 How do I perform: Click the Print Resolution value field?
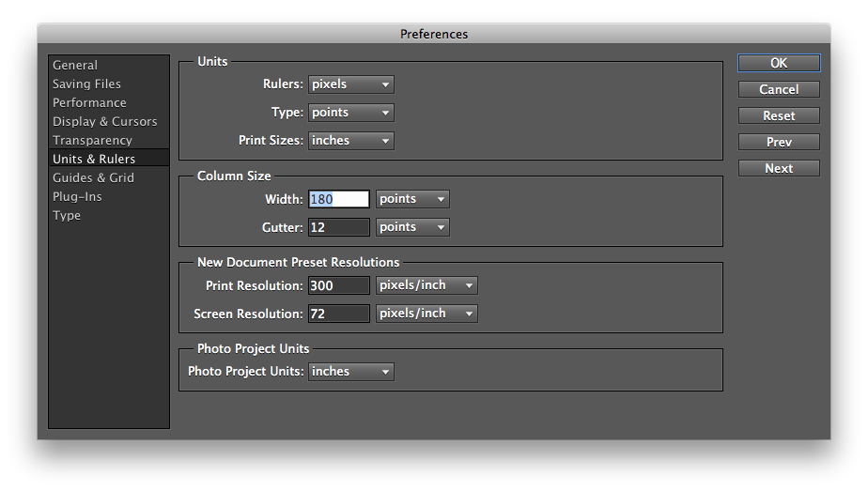(339, 285)
